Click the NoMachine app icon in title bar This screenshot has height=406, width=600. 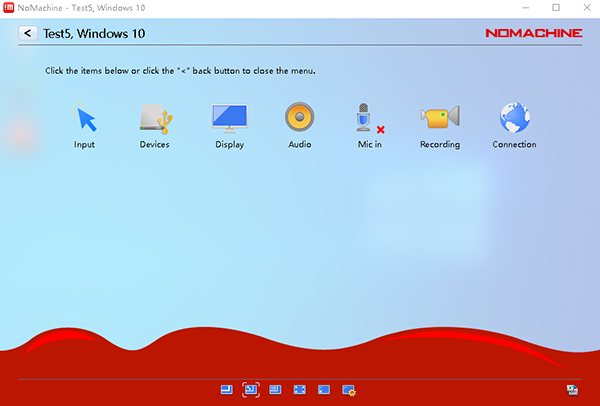click(9, 8)
